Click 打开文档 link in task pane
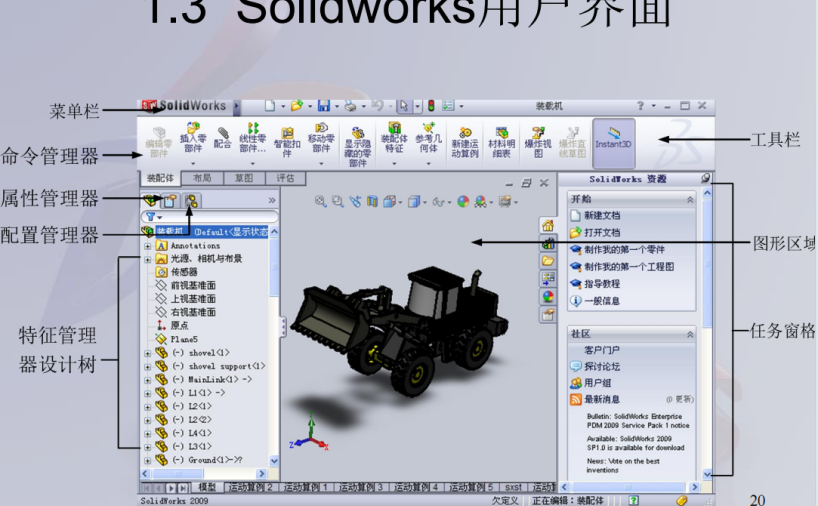The image size is (818, 506). coord(602,233)
